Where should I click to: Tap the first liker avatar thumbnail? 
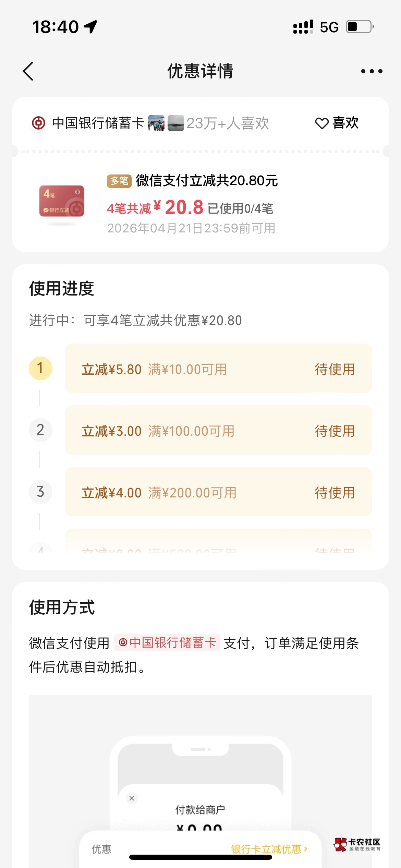pos(156,123)
